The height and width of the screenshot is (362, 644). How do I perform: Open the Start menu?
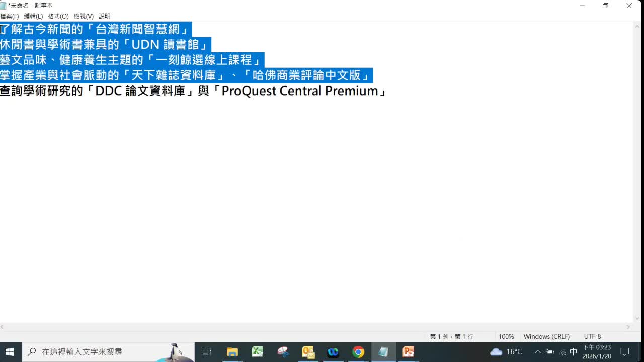10,351
